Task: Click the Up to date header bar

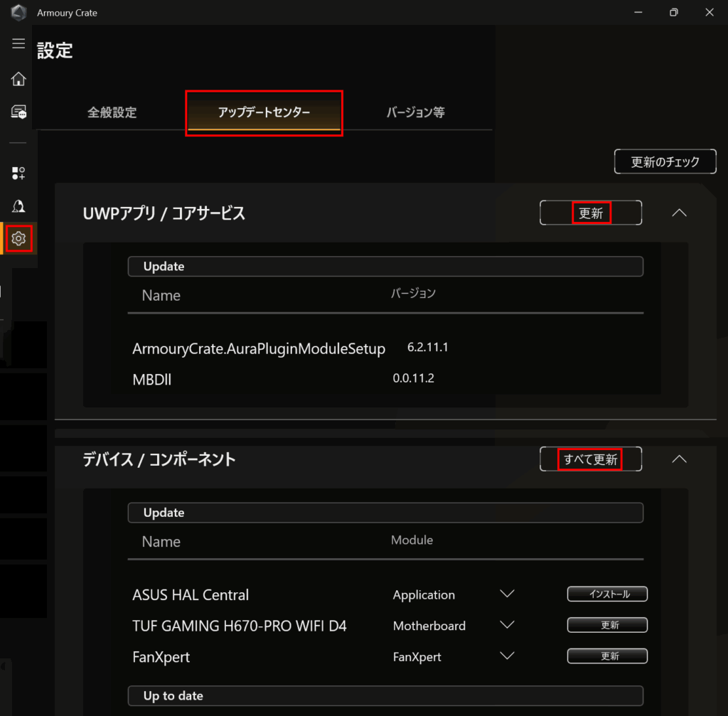Action: coord(385,695)
